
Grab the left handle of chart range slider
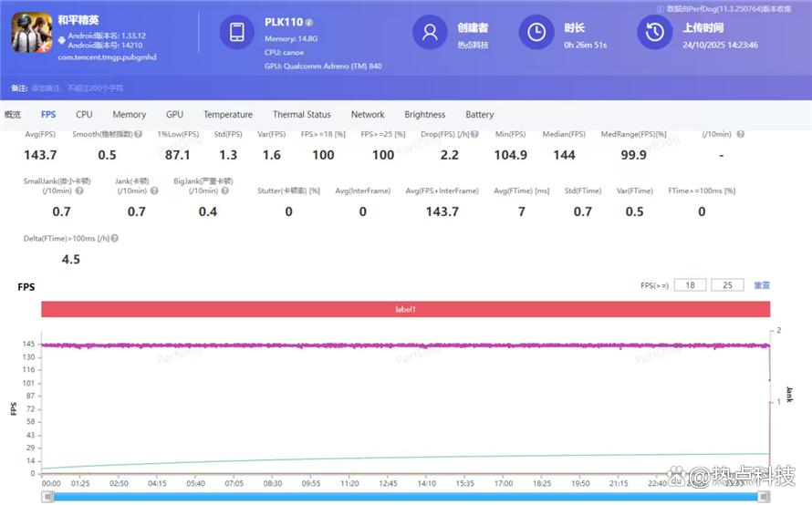(x=47, y=497)
